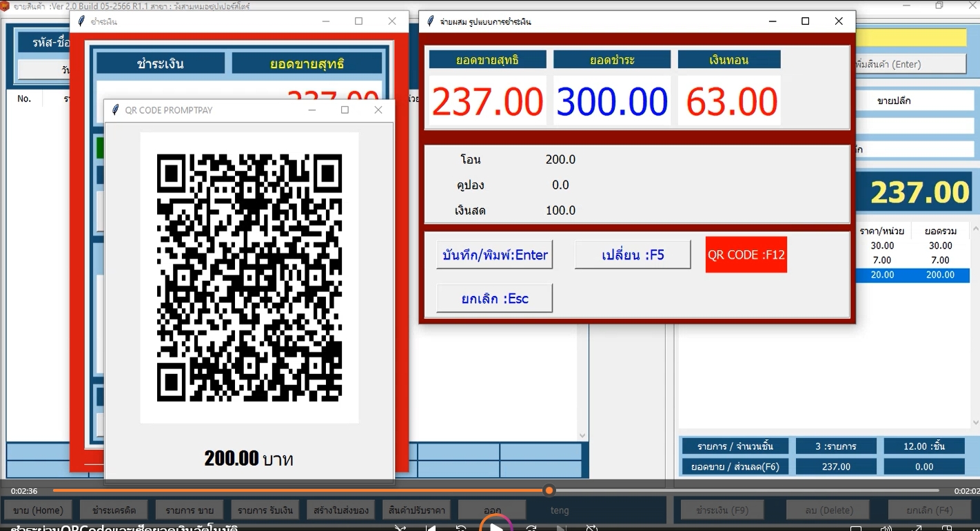The width and height of the screenshot is (980, 531).
Task: Click the feather icon of QR CODE PROMPTPAY window
Action: pyautogui.click(x=115, y=110)
